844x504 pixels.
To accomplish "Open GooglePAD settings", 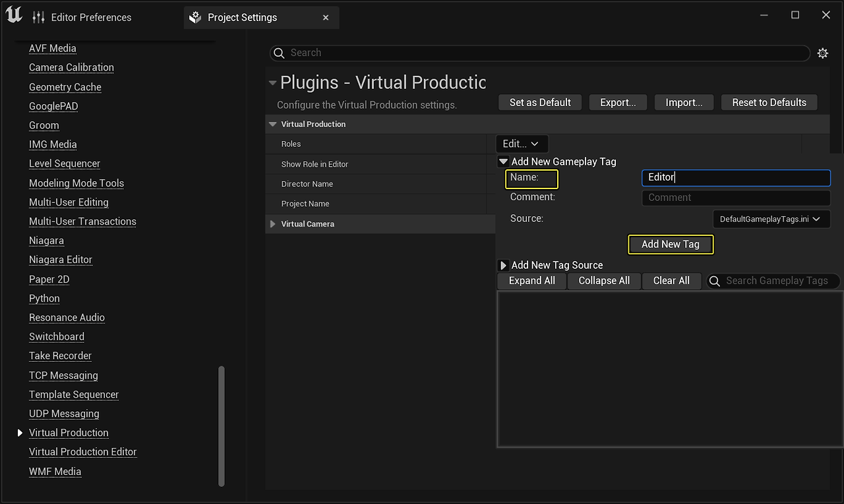I will coord(53,106).
